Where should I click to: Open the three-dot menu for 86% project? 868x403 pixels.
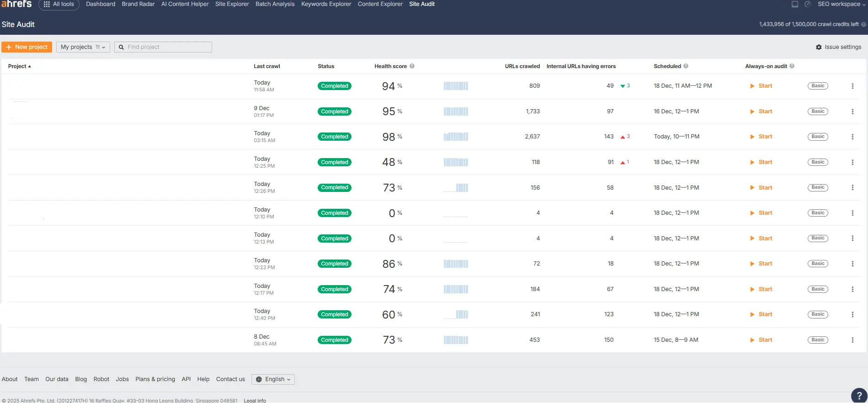[x=852, y=264]
